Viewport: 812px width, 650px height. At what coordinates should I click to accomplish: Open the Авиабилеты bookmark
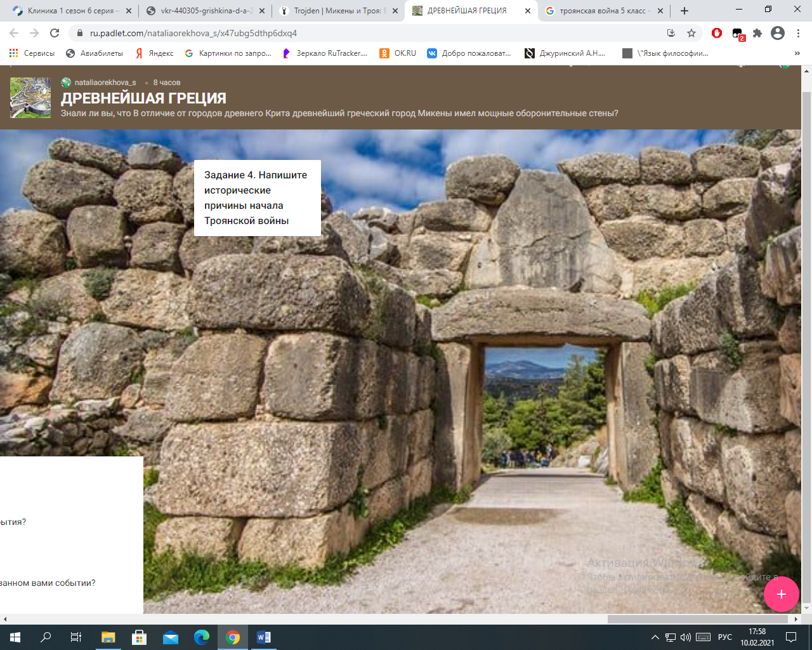(x=95, y=53)
